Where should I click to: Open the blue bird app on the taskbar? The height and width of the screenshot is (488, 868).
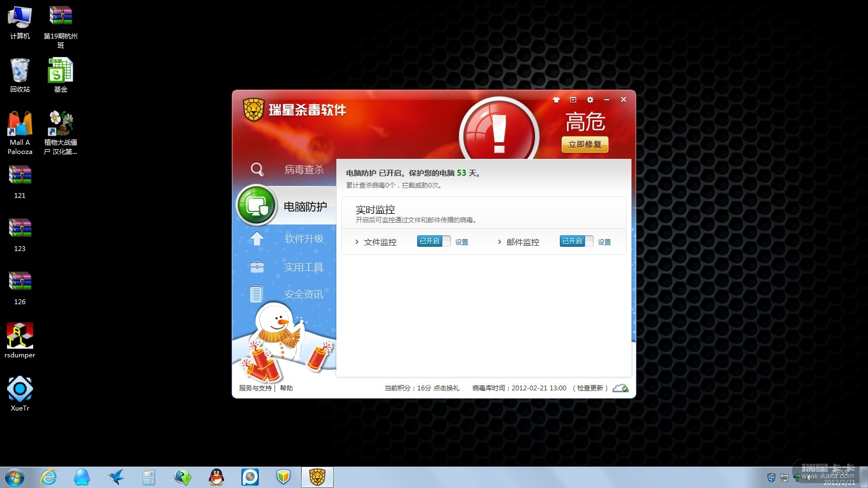116,477
